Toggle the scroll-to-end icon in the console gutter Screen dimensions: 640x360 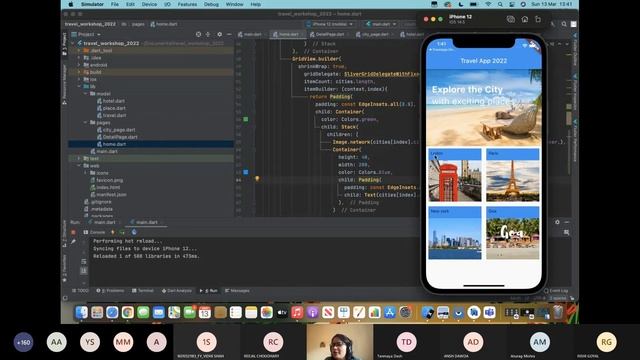84,270
